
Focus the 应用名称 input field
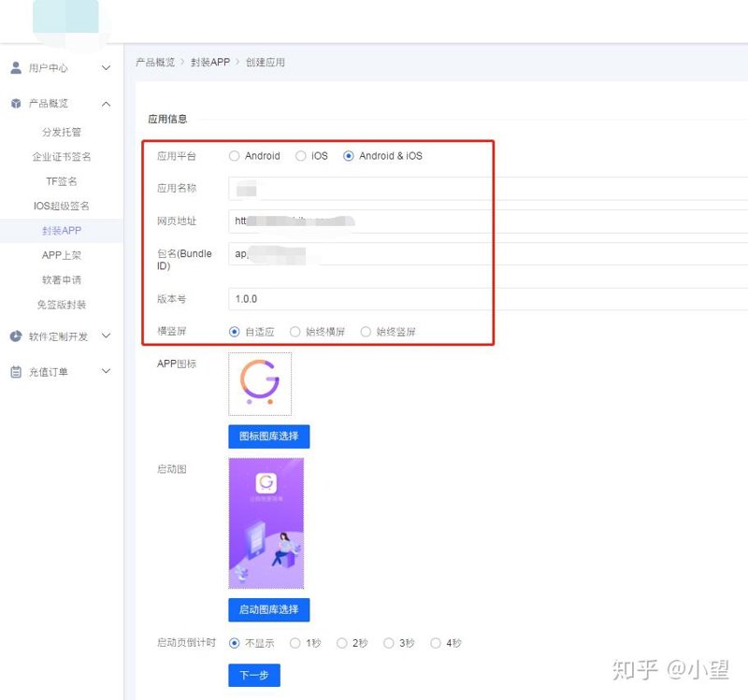coord(488,189)
